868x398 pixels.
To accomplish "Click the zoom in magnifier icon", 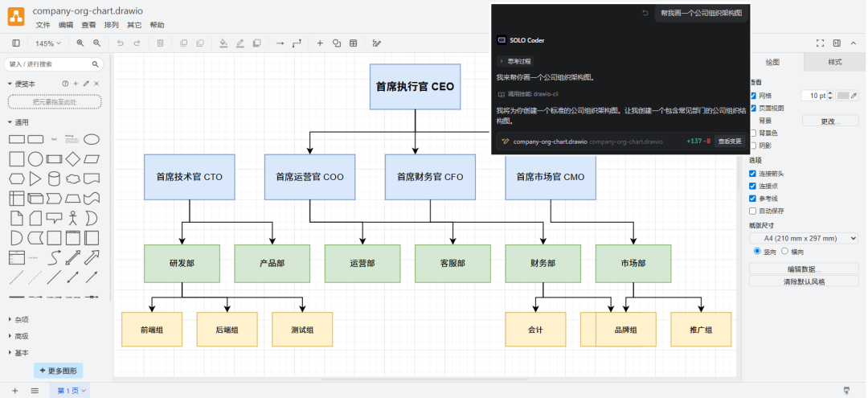I will [80, 43].
